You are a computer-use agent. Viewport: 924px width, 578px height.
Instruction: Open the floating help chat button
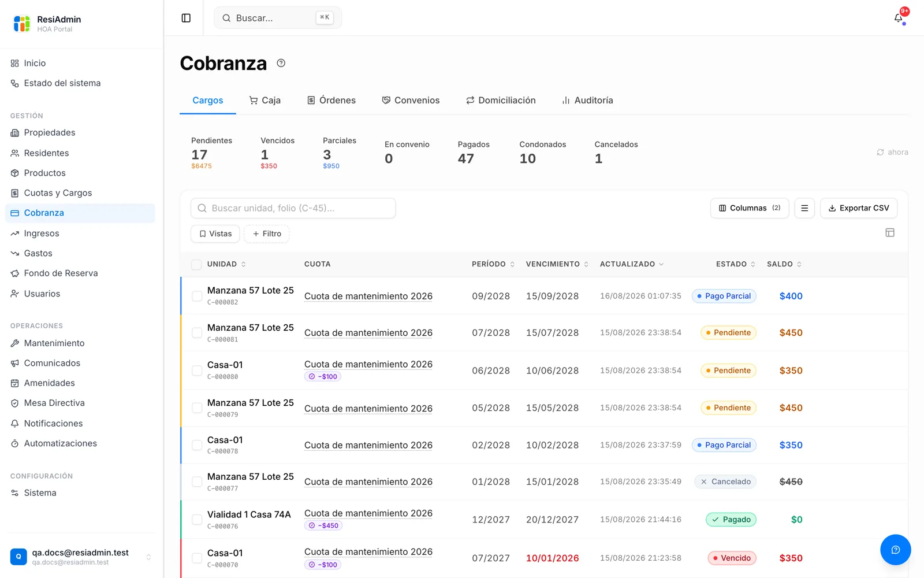coord(896,550)
